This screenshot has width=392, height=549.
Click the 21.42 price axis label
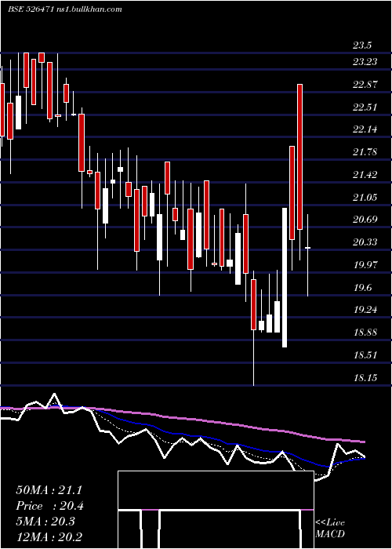(365, 174)
